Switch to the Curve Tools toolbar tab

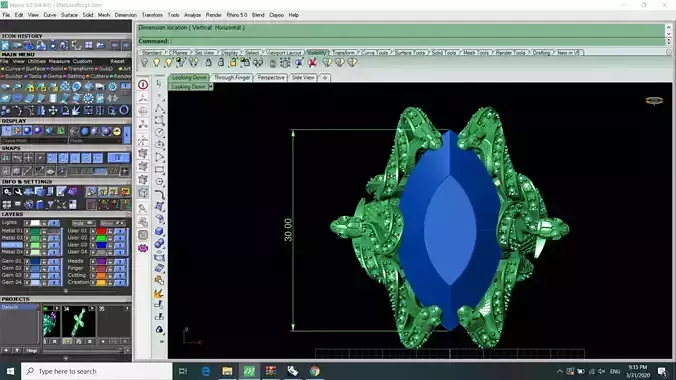[374, 53]
